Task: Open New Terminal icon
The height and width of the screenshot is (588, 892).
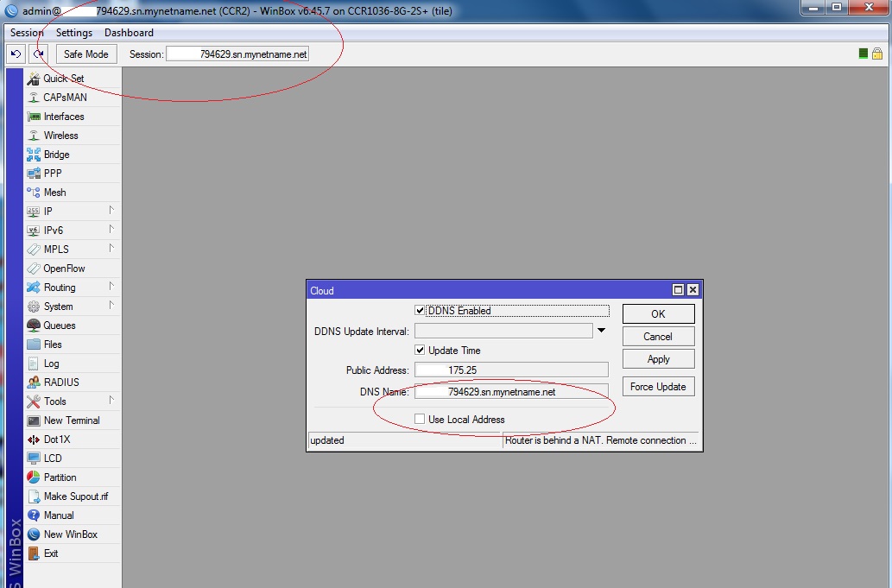Action: click(34, 420)
